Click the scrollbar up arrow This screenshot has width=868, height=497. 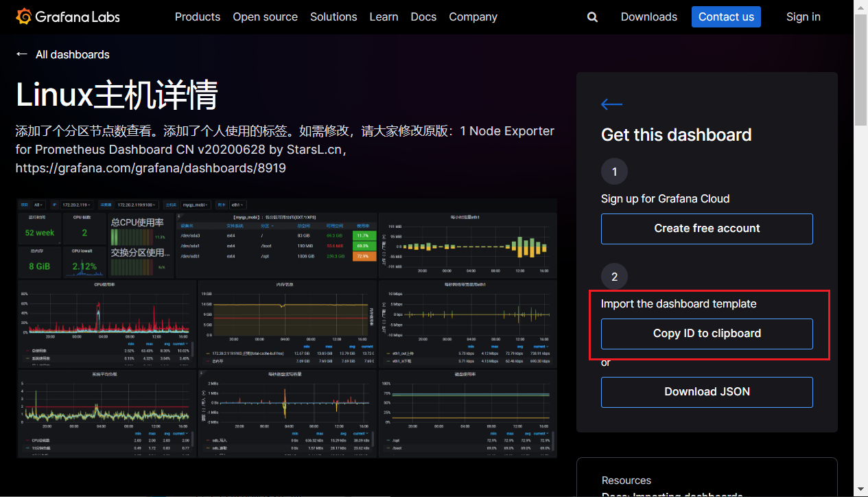(860, 6)
